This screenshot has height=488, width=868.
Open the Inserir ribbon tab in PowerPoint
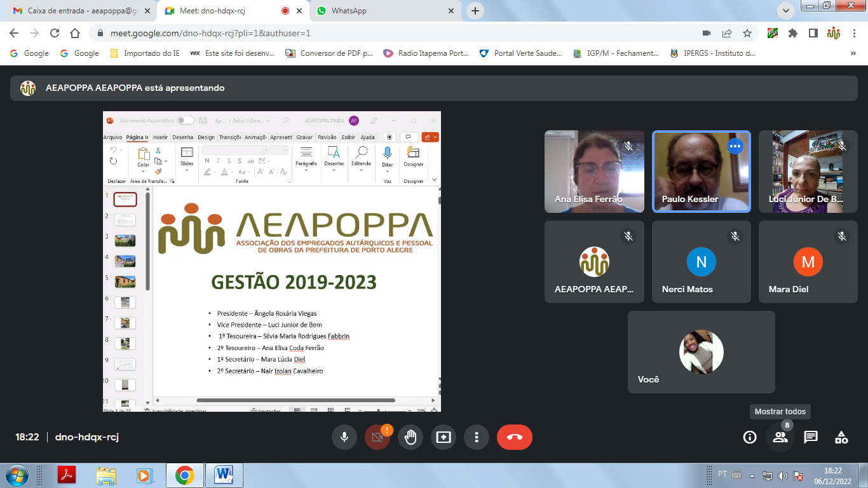[x=160, y=137]
